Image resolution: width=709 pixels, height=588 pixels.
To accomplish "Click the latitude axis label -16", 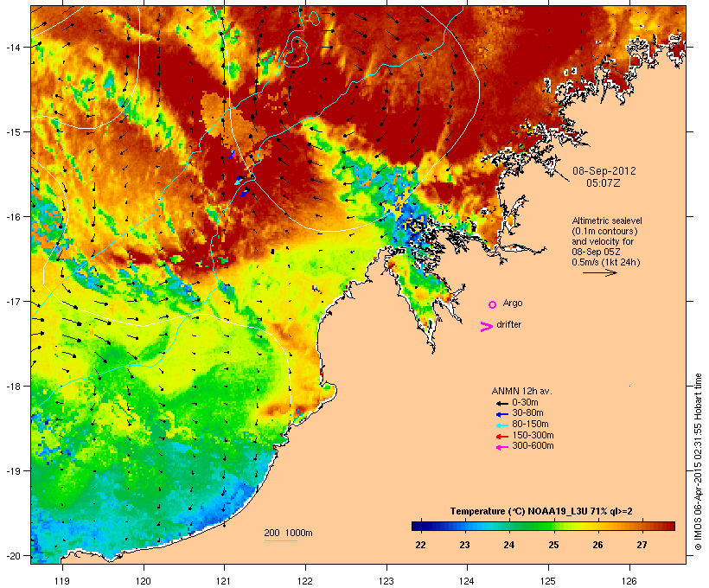I will (12, 217).
